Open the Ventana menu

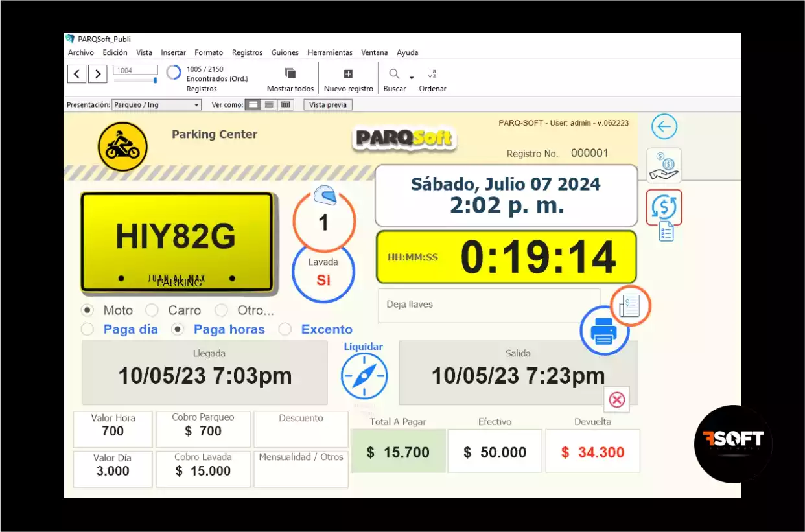tap(375, 52)
